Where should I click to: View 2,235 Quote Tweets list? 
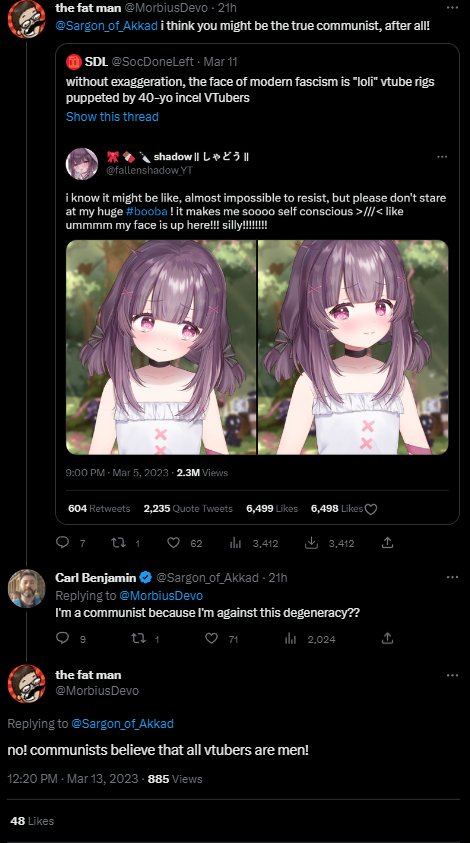tap(188, 508)
